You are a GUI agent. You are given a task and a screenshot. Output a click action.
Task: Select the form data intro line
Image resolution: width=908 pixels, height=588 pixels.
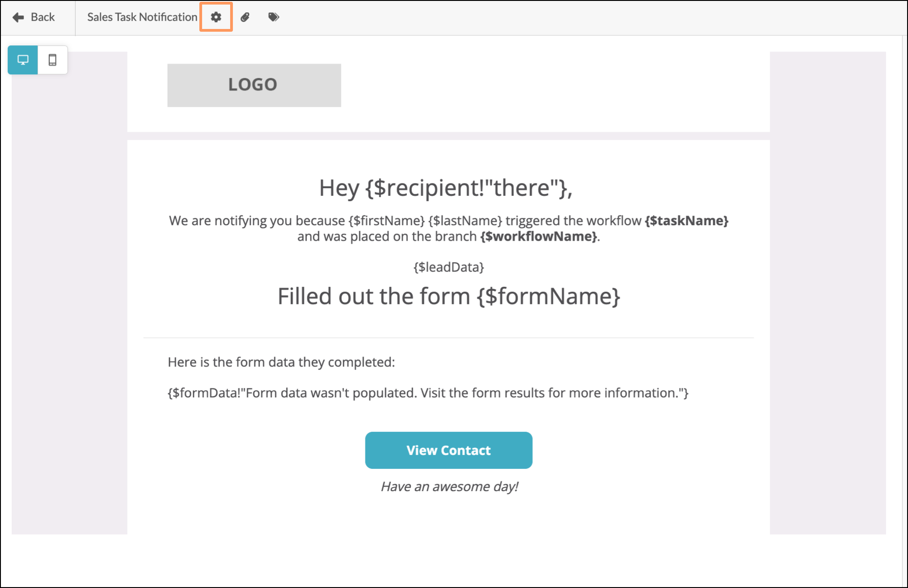tap(281, 362)
